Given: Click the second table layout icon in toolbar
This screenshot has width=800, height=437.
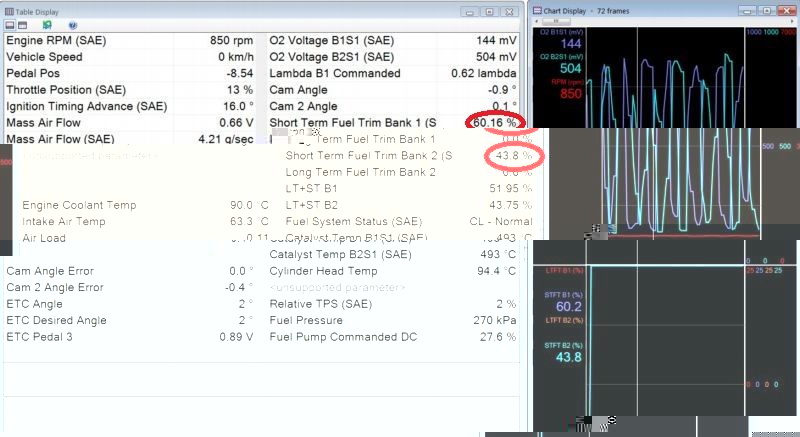Looking at the screenshot, I should pyautogui.click(x=22, y=24).
